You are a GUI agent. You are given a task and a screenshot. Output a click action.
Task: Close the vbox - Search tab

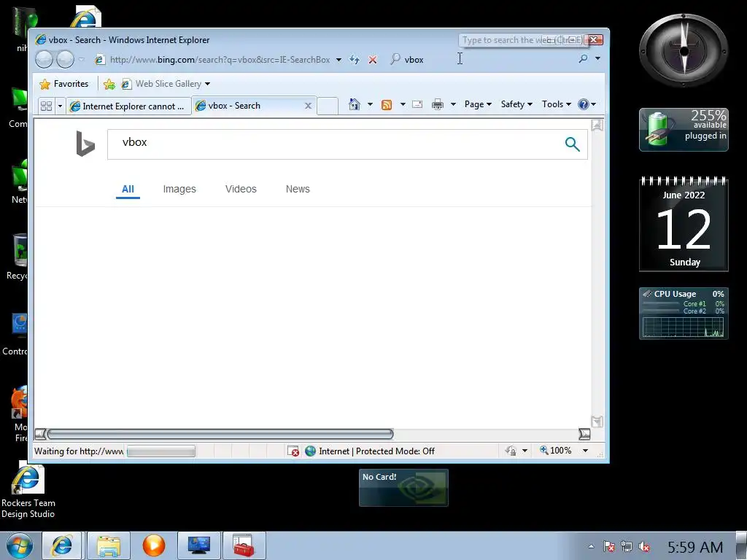pyautogui.click(x=309, y=106)
